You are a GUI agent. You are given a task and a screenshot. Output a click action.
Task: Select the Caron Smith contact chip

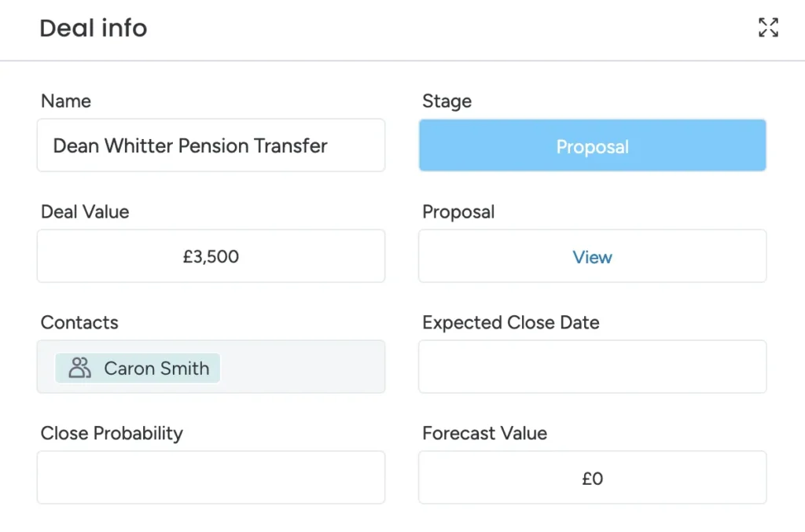[x=138, y=366]
